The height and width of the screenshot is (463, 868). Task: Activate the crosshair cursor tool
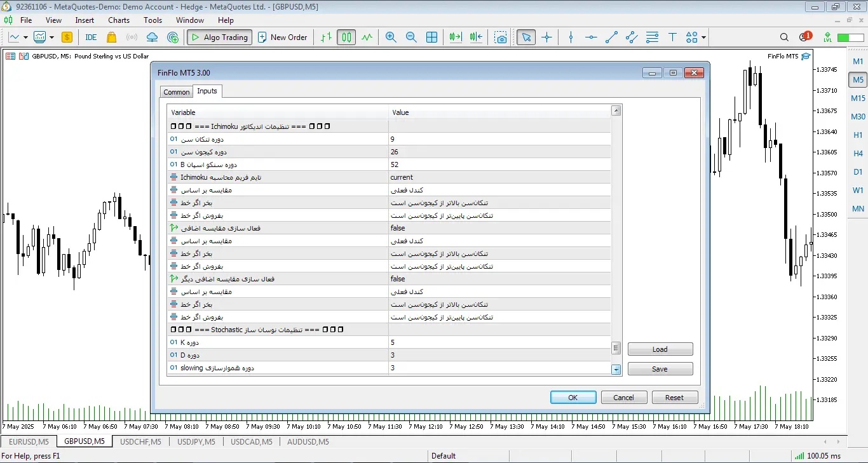click(x=546, y=37)
